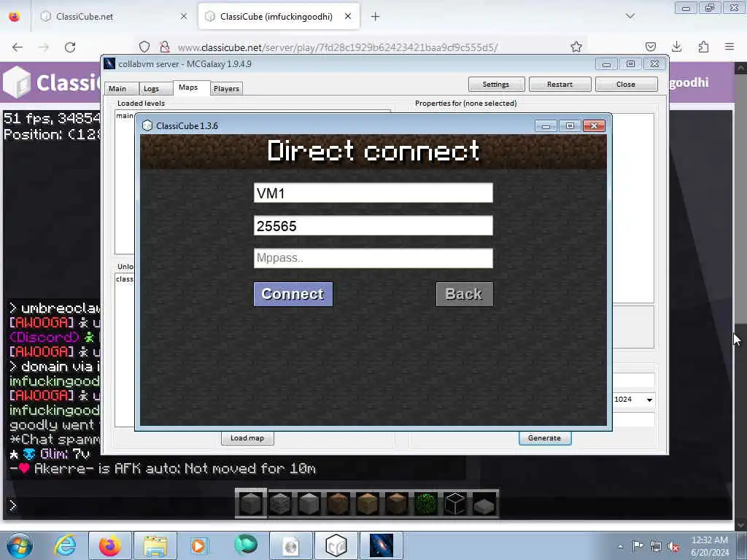Click the MCGalaxy Restart button
This screenshot has width=747, height=560.
coord(560,85)
